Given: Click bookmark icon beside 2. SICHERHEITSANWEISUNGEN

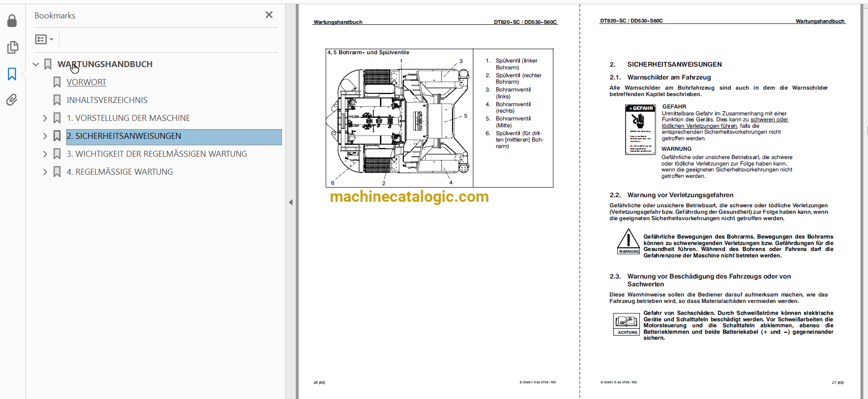Looking at the screenshot, I should (x=57, y=136).
